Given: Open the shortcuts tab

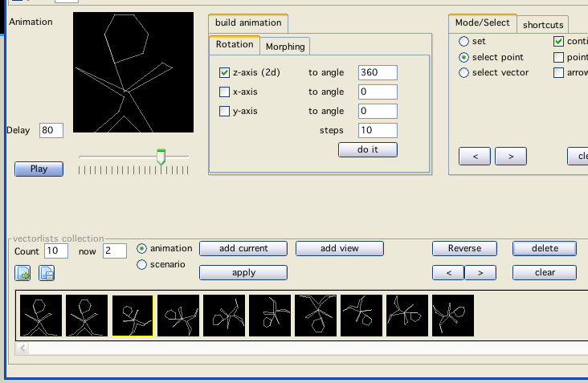Looking at the screenshot, I should [544, 25].
